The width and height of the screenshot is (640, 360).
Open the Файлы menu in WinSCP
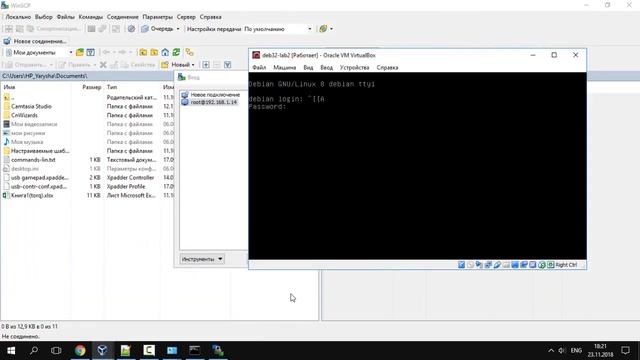[x=65, y=17]
